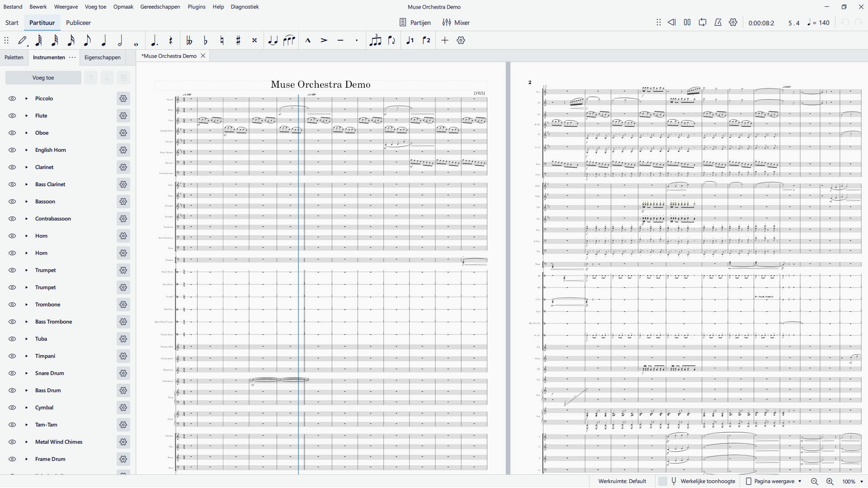Toggle visibility of the Bassoon
The image size is (868, 488).
tap(12, 202)
